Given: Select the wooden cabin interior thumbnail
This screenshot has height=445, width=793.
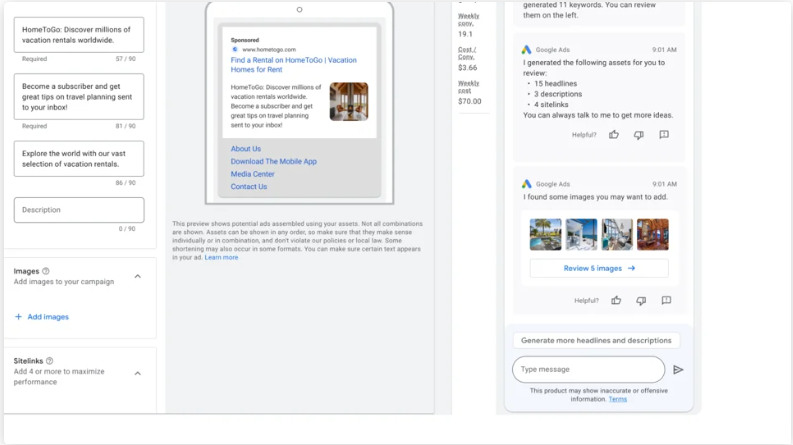Looking at the screenshot, I should coord(653,234).
